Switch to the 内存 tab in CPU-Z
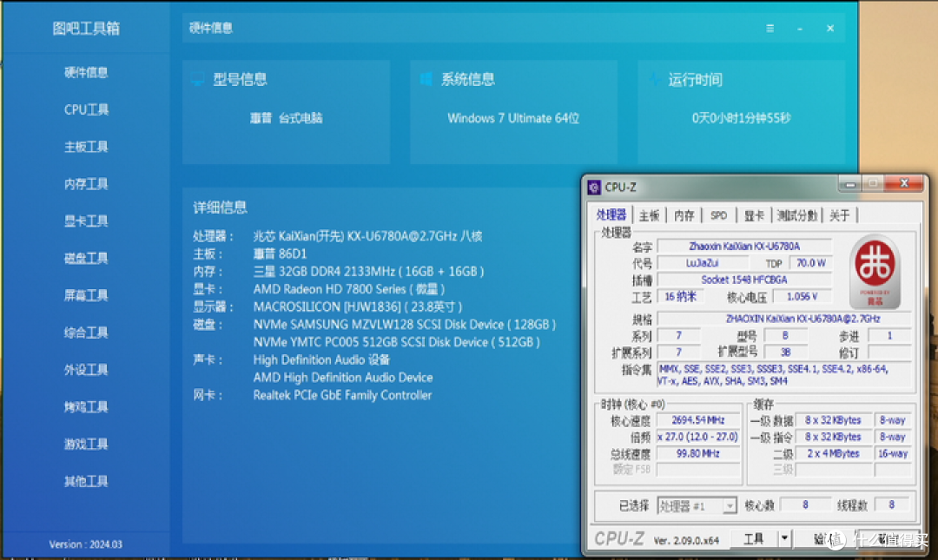 (684, 216)
